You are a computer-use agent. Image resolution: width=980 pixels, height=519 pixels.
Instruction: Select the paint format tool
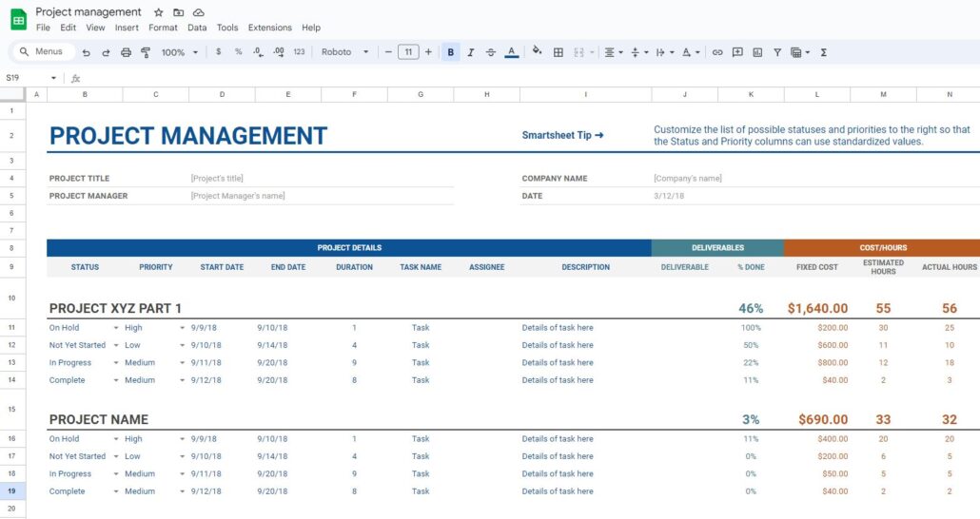coord(146,52)
